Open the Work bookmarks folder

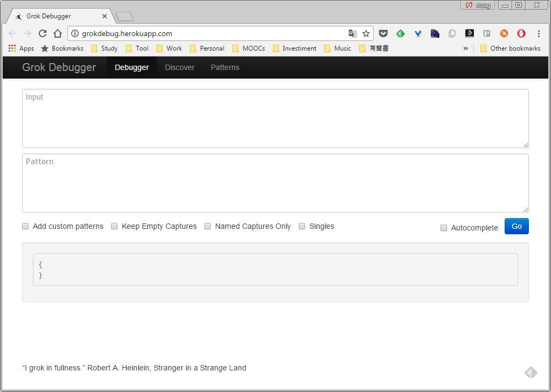click(x=169, y=48)
